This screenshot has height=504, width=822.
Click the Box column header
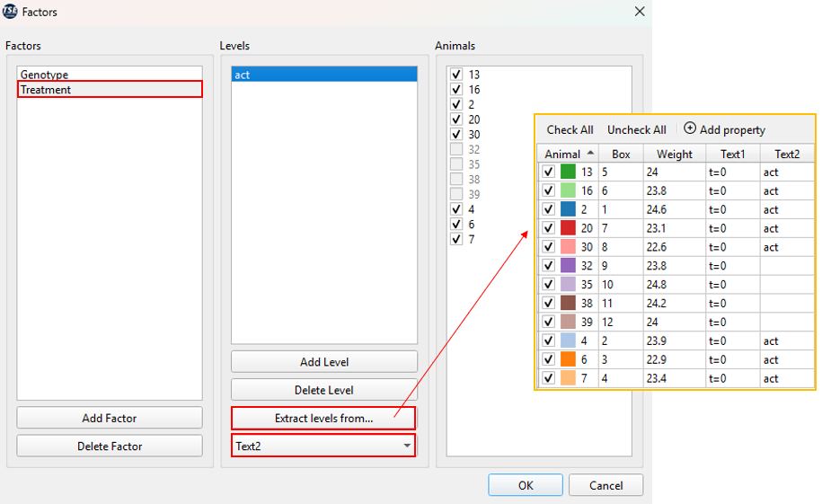(620, 154)
